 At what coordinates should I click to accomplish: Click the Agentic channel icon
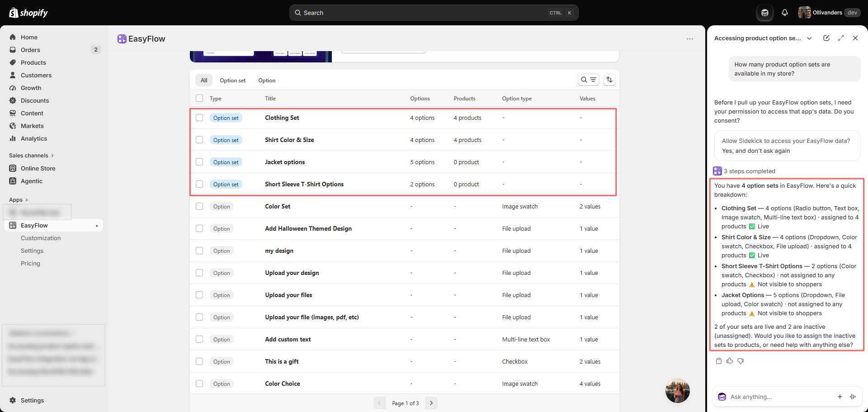(13, 181)
